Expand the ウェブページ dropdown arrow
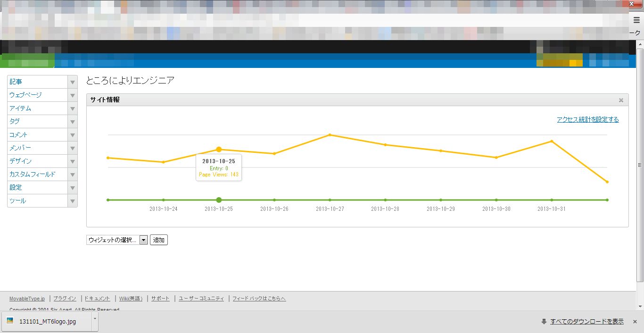The image size is (644, 333). click(73, 95)
